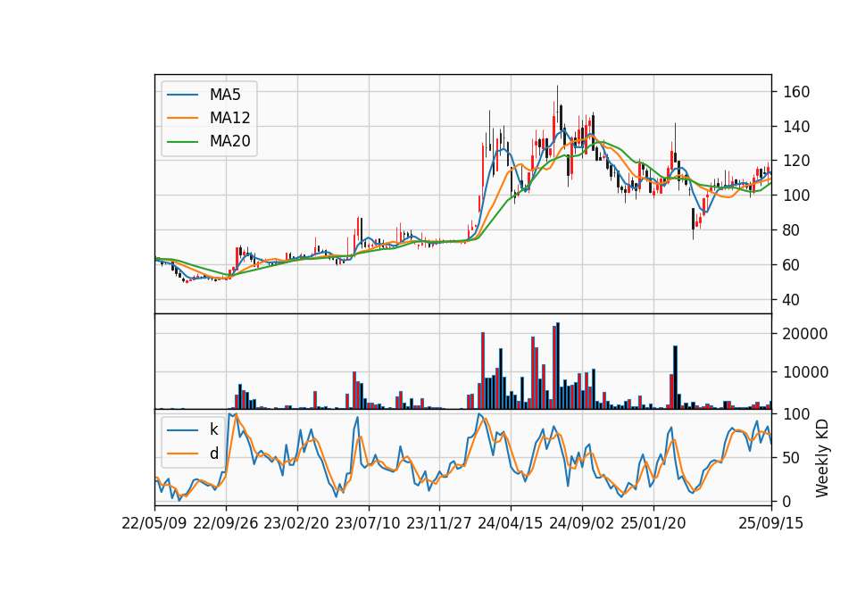Click the tallest volume bar above 20000
The image size is (857, 616).
(557, 366)
